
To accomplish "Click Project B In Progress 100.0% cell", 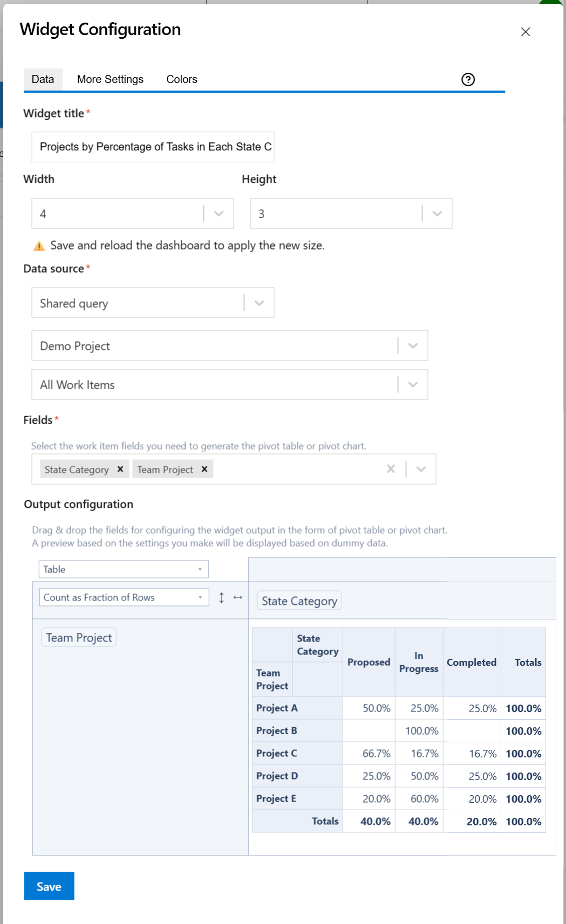I will click(x=419, y=730).
